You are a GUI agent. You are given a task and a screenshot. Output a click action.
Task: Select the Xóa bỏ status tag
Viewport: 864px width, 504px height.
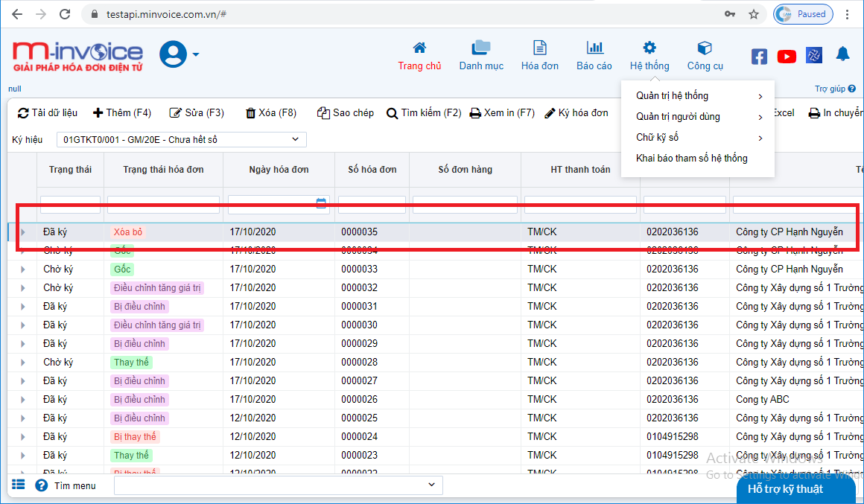[128, 232]
